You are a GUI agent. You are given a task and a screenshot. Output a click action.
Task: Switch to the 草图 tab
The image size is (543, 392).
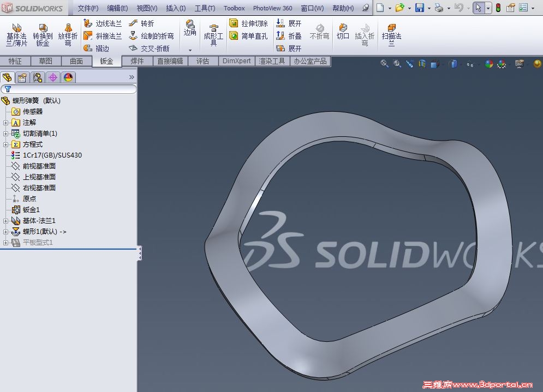[x=46, y=61]
